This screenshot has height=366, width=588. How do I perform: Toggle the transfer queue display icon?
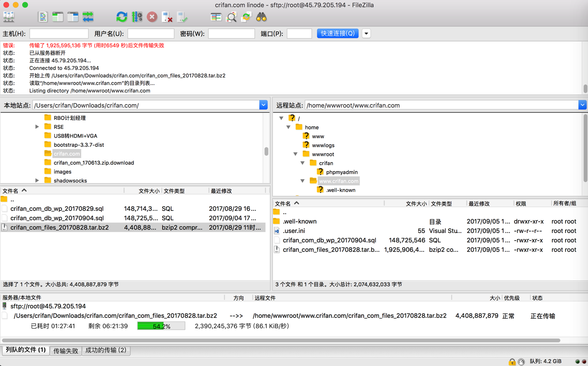pyautogui.click(x=88, y=17)
